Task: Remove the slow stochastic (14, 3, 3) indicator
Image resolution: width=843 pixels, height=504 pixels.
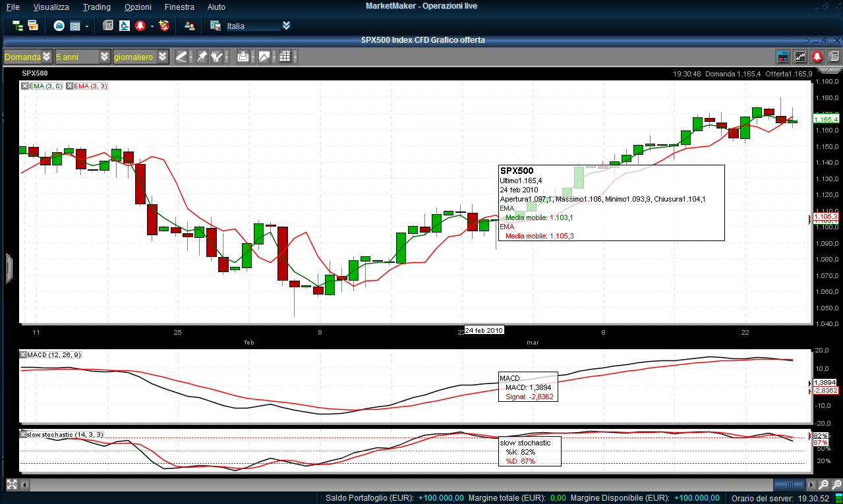Action: tap(23, 434)
